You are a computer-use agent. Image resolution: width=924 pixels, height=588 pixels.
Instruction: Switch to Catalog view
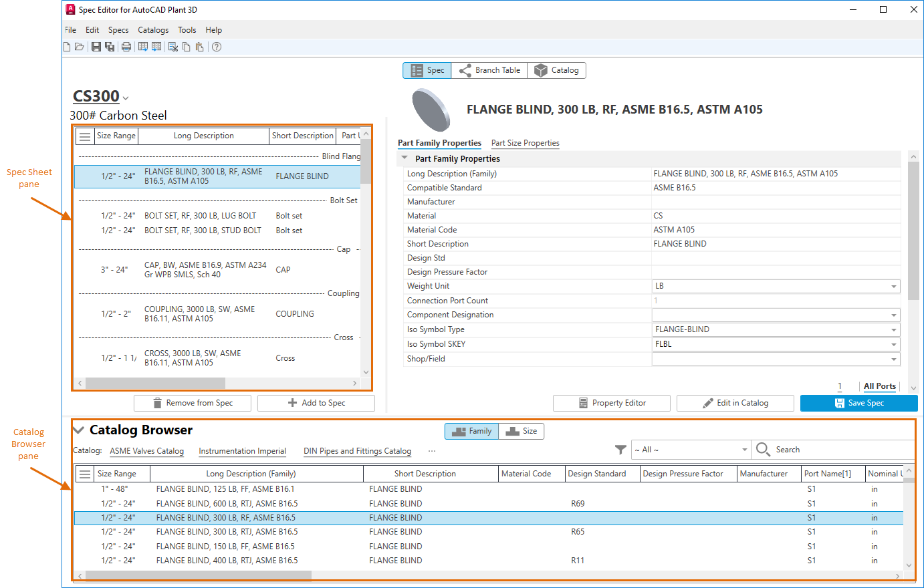click(x=557, y=70)
